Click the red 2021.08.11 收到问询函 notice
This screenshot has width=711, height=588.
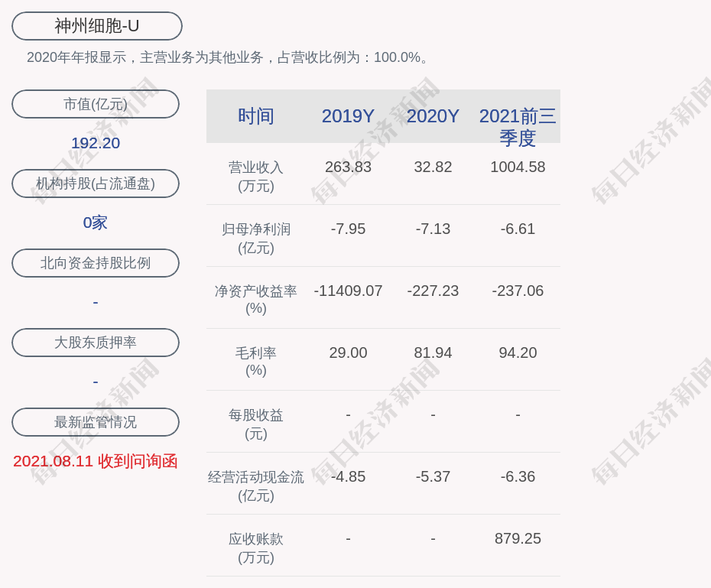[x=96, y=461]
